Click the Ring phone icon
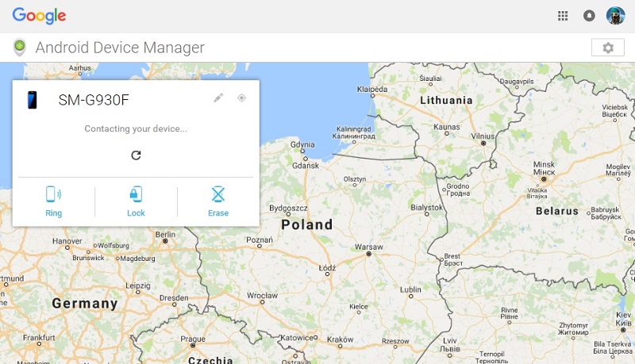635x364 pixels. click(53, 194)
